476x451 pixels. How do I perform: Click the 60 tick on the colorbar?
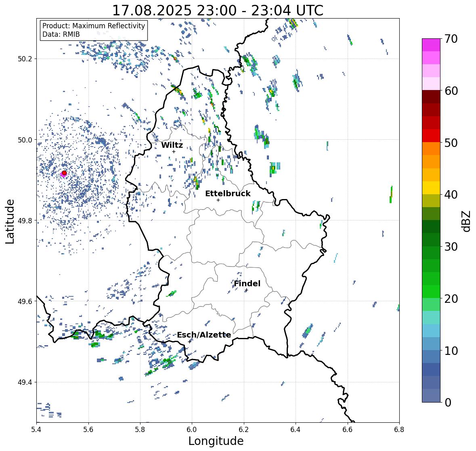(451, 91)
